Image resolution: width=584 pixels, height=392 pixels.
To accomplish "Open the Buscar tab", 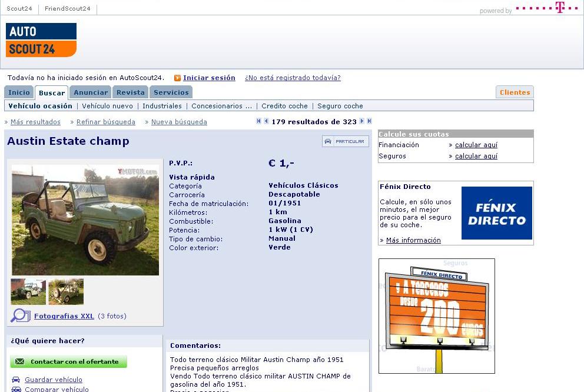I will click(52, 93).
